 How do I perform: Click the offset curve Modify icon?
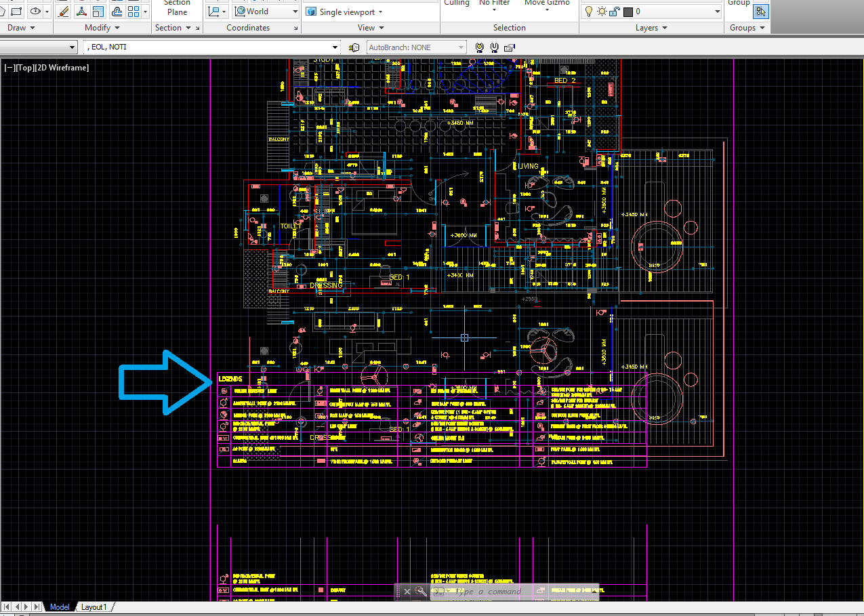tap(117, 11)
